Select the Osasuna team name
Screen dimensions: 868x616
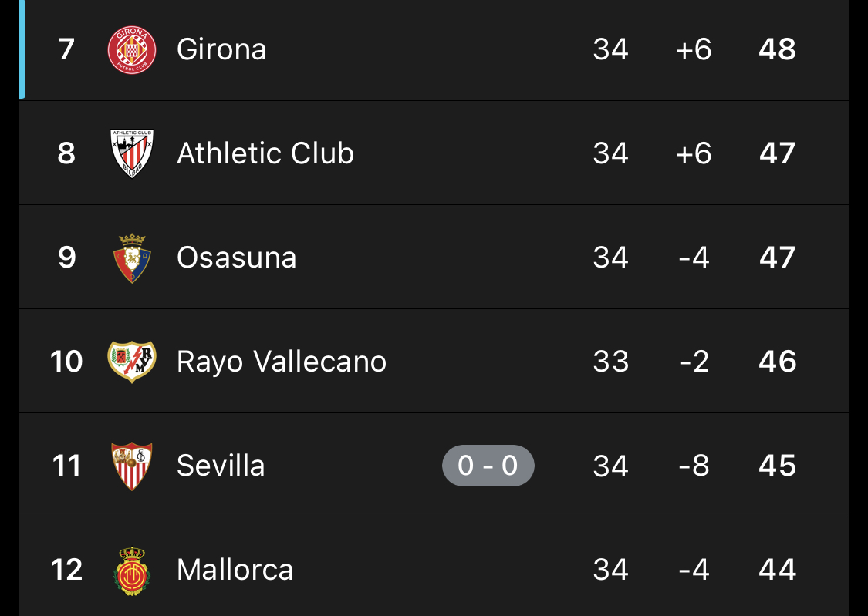pos(236,258)
